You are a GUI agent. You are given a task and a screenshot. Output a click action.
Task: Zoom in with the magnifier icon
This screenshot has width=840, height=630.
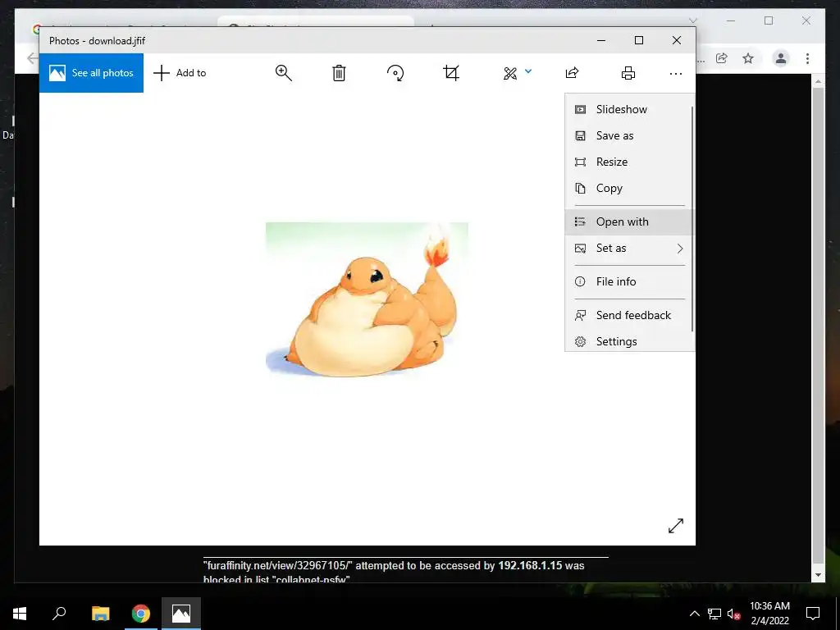pos(283,73)
